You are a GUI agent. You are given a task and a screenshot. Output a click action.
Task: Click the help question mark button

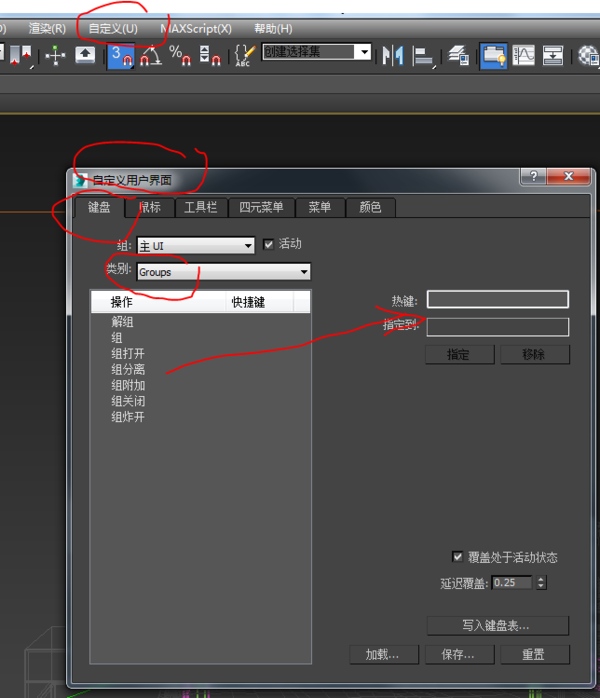533,176
